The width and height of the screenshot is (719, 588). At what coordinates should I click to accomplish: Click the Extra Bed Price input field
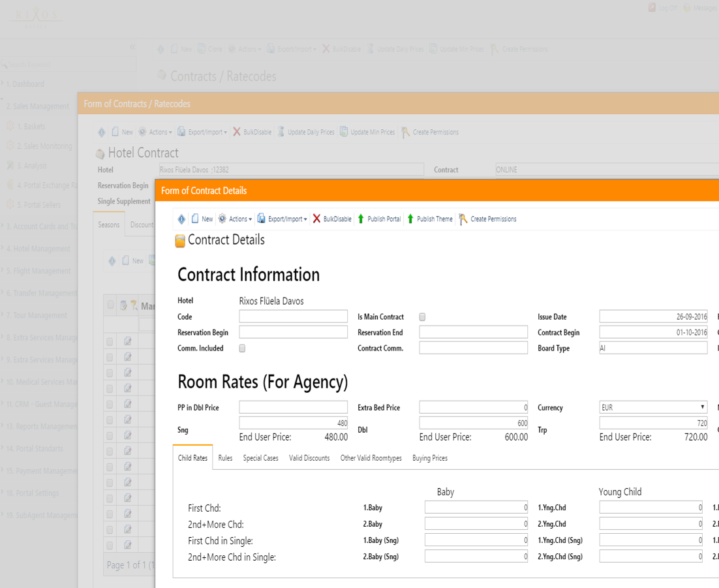(473, 407)
